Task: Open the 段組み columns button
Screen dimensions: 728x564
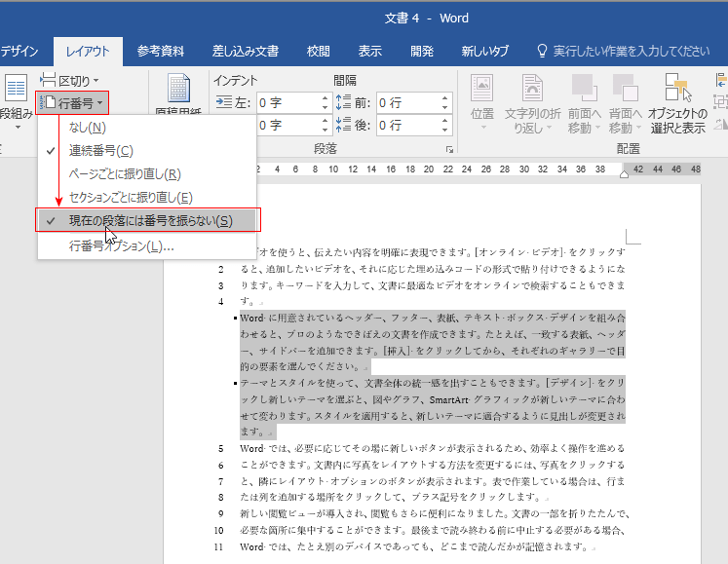Action: coord(17,101)
